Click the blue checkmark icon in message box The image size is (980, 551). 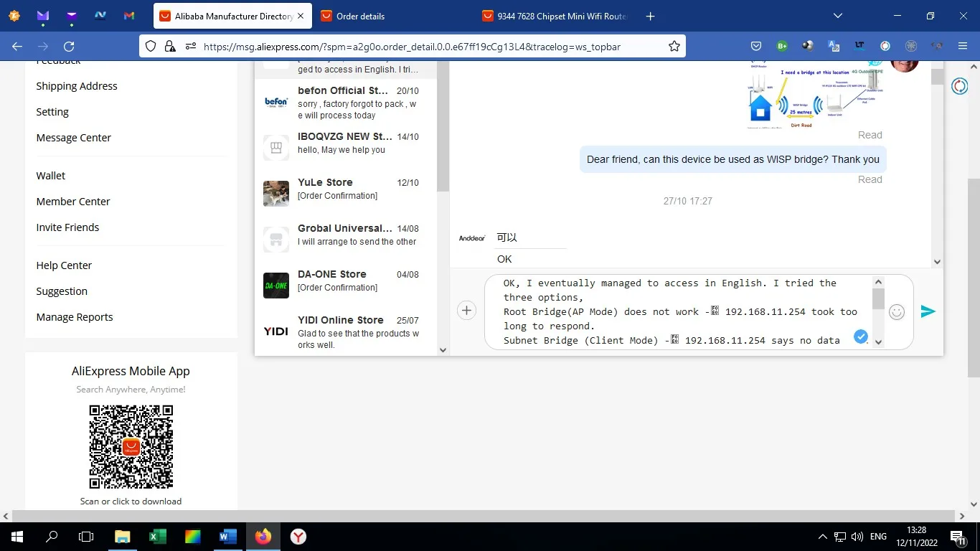coord(861,336)
